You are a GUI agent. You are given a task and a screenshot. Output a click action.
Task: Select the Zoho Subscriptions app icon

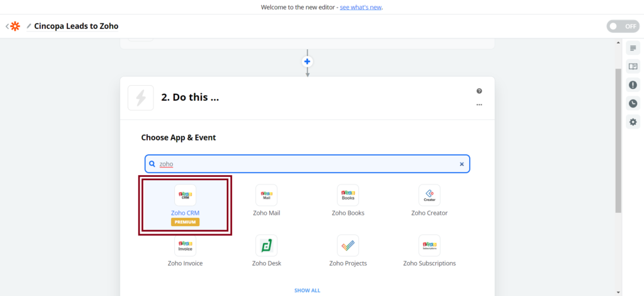(x=430, y=245)
